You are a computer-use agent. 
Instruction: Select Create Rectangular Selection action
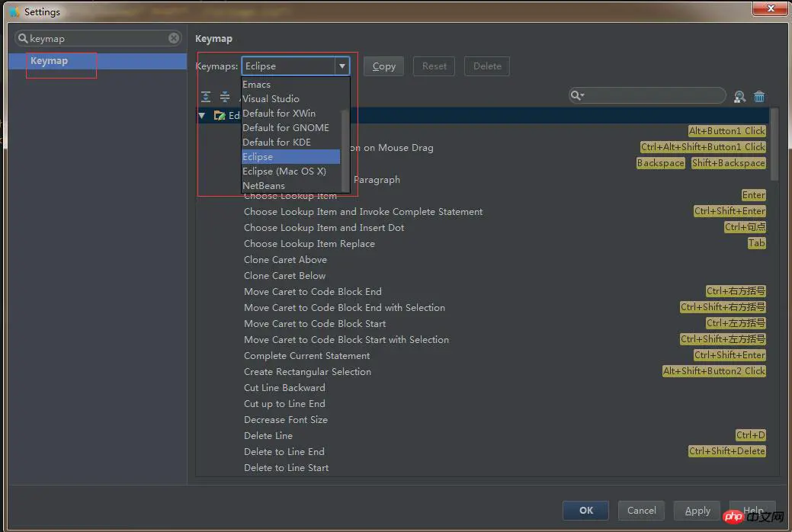[x=307, y=372]
